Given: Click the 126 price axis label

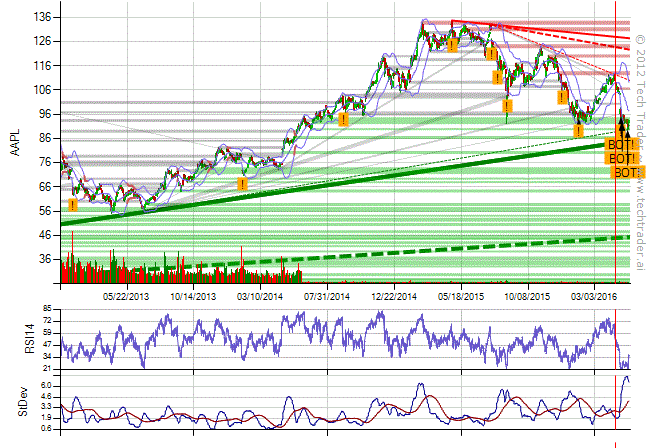Looking at the screenshot, I should (42, 41).
